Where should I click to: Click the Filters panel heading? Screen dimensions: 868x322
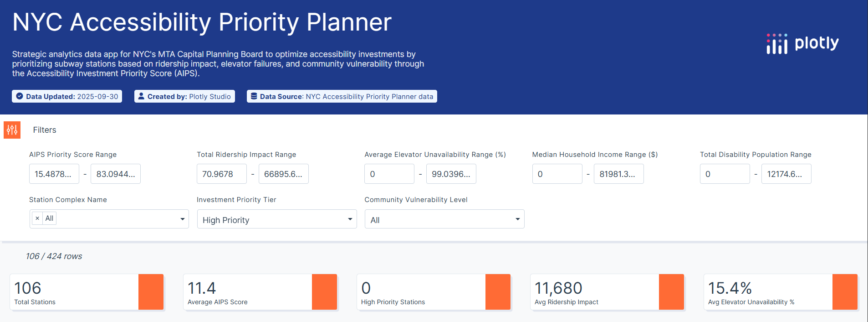[45, 130]
